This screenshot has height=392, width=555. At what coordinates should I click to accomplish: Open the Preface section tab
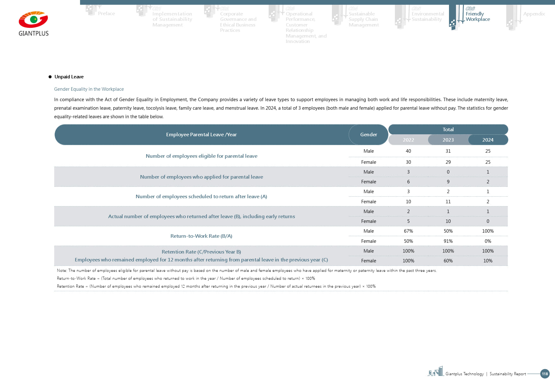pyautogui.click(x=106, y=14)
